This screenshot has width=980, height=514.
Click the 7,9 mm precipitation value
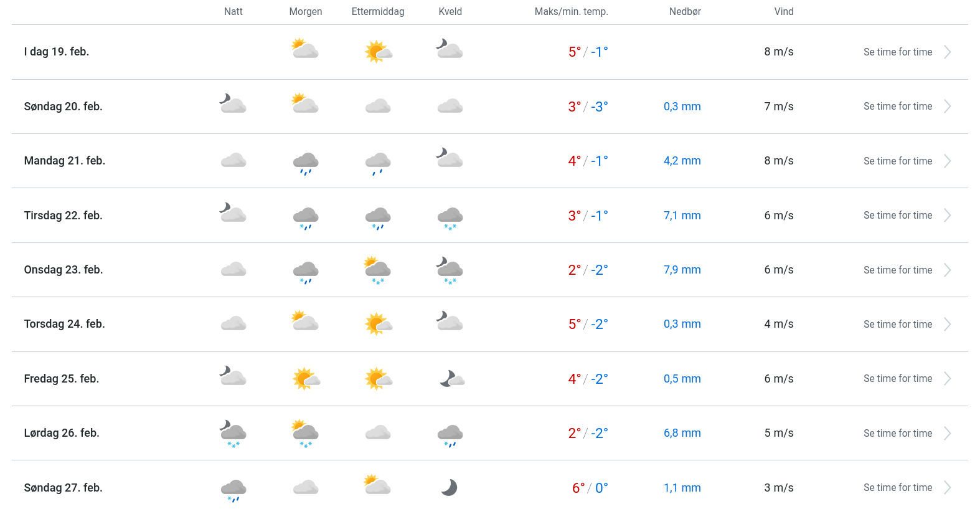pos(682,270)
